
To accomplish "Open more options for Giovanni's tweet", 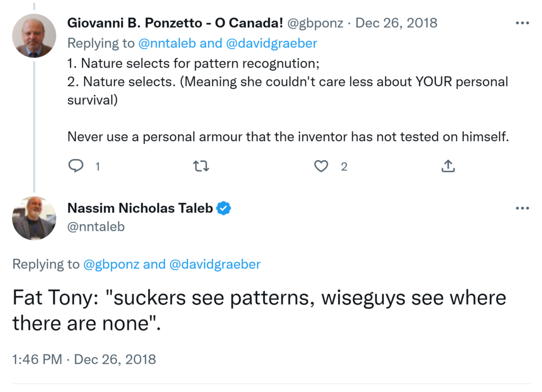I will (x=522, y=23).
